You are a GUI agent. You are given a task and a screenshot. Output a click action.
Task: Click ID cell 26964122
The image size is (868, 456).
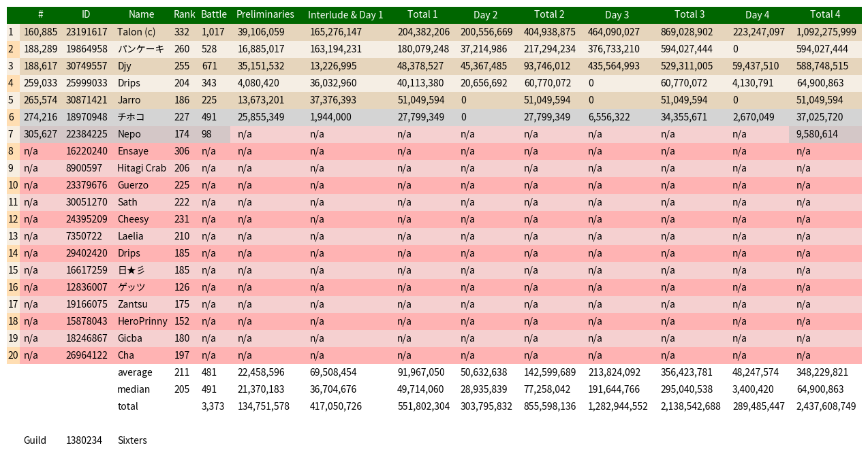coord(87,355)
